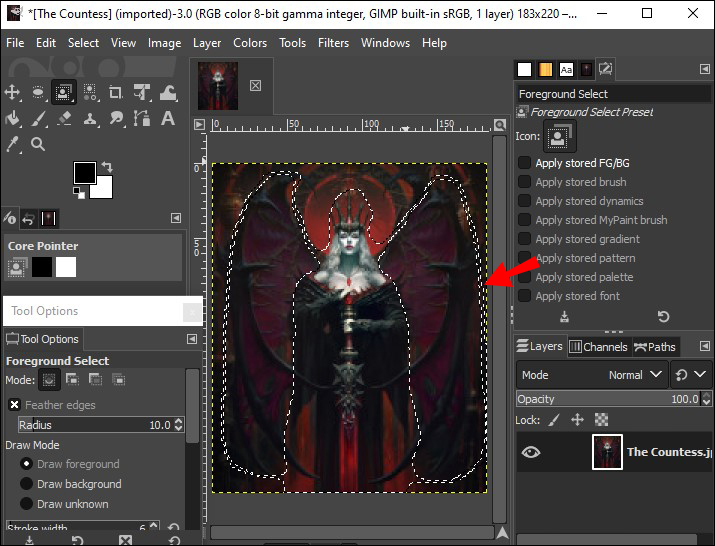Screen dimensions: 715x546
Task: Open the Paths tab
Action: click(655, 347)
